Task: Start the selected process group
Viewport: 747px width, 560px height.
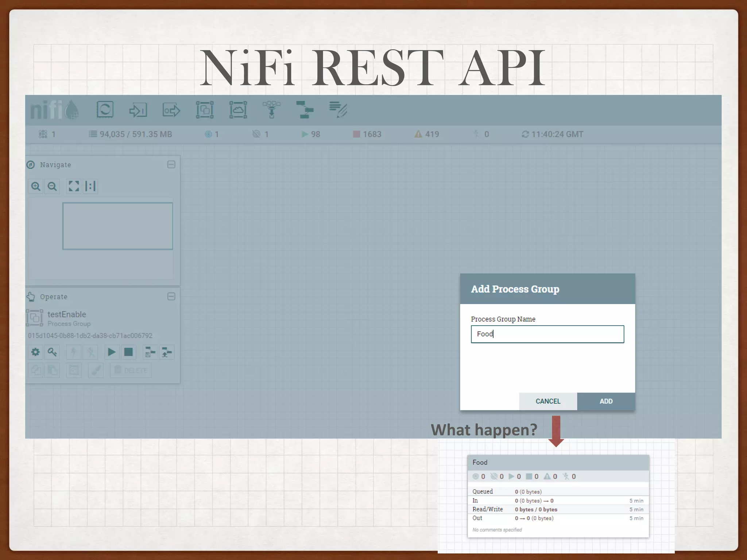Action: (x=112, y=352)
